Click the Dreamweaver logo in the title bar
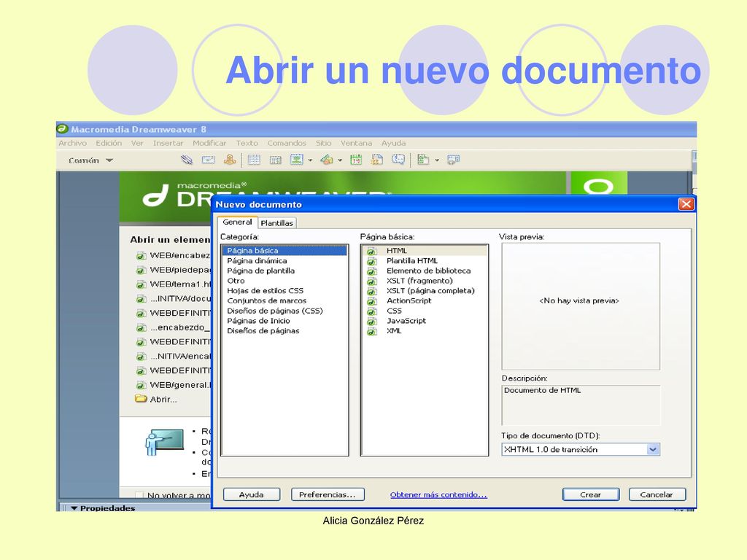Viewport: 747px width, 560px height. point(63,128)
